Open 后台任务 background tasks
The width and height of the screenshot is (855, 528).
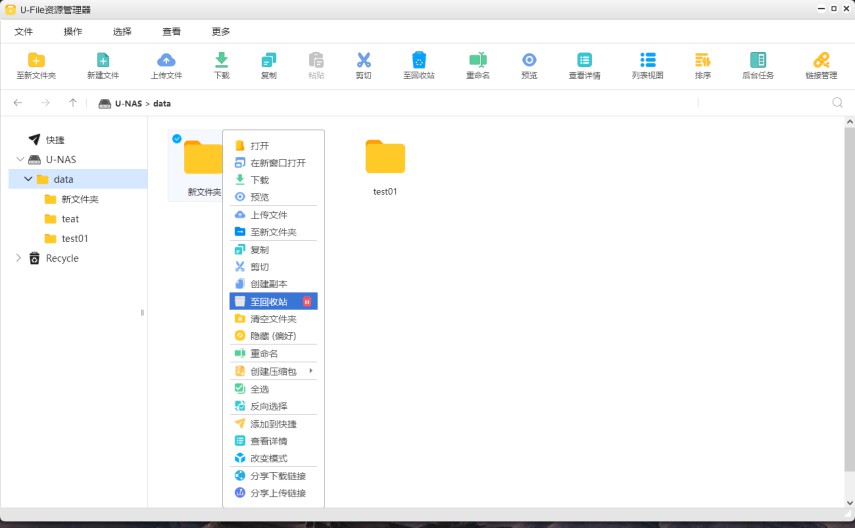coord(758,61)
